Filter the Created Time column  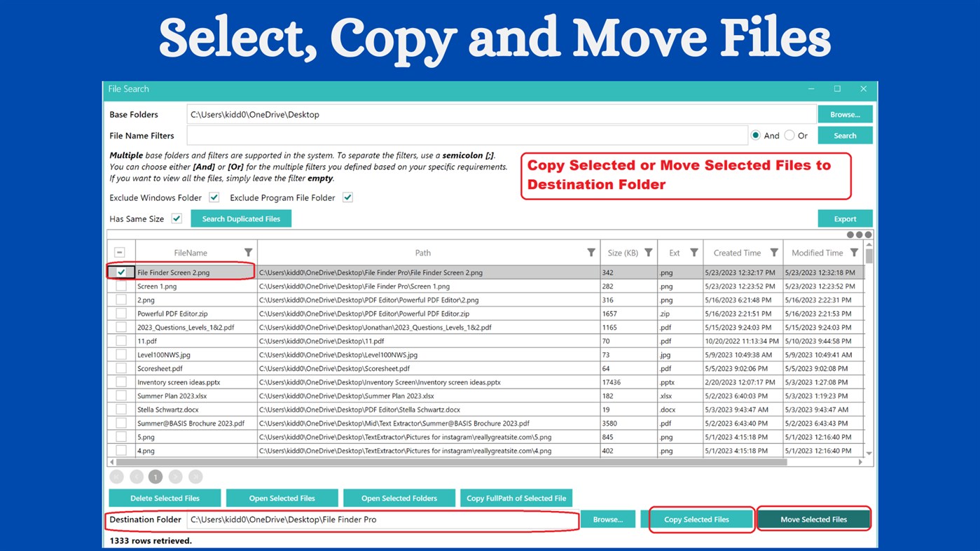click(774, 251)
